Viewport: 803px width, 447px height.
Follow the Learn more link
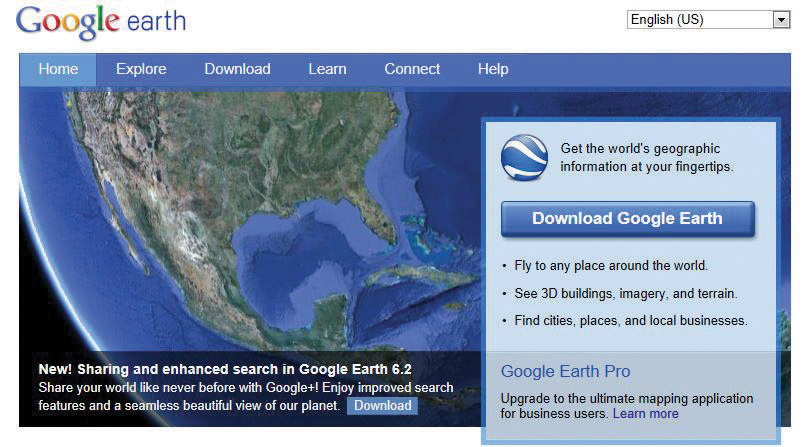click(x=645, y=413)
